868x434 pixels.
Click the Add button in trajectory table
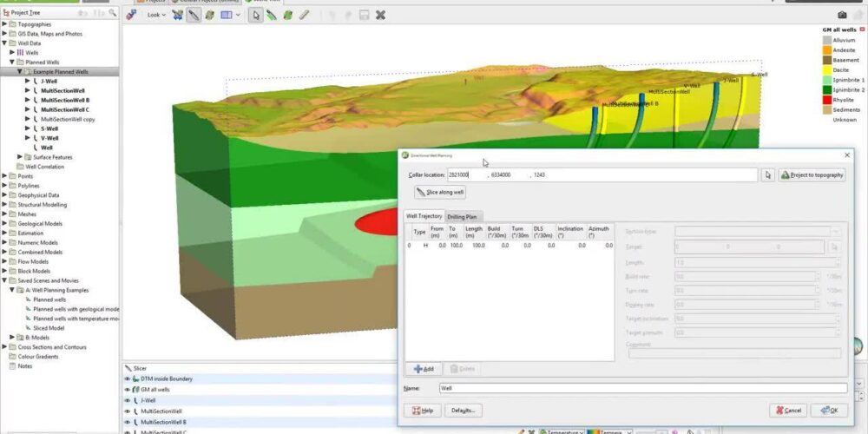click(x=424, y=369)
